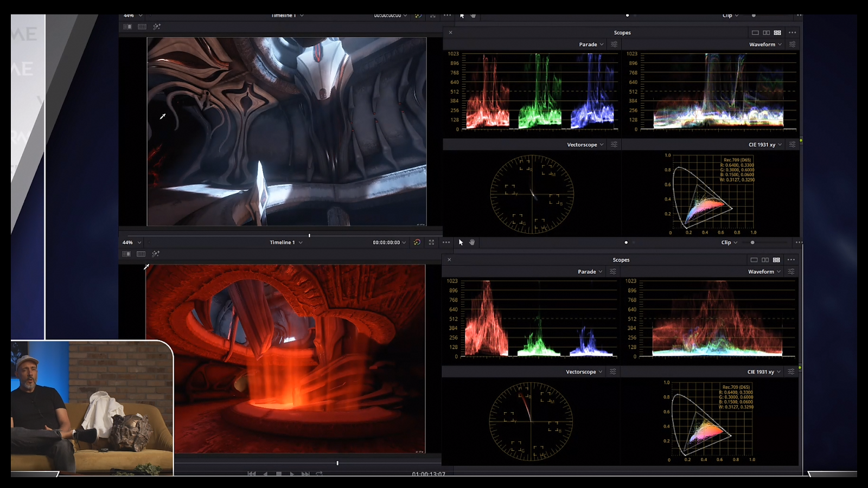The width and height of the screenshot is (868, 488).
Task: Enable highlight wand in the lower viewer
Action: (x=156, y=254)
